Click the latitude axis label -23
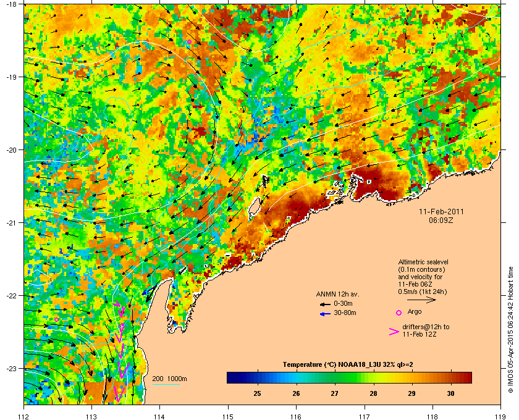 click(11, 368)
